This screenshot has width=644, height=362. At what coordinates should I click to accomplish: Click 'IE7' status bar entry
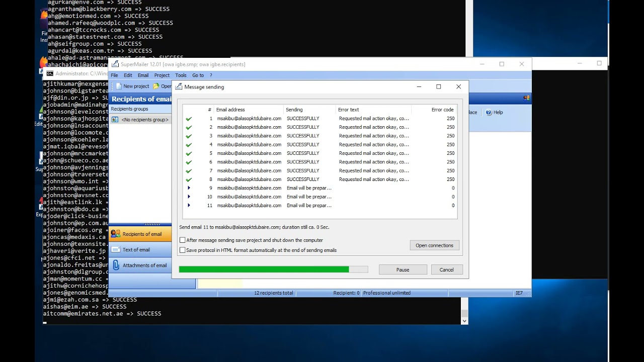519,293
